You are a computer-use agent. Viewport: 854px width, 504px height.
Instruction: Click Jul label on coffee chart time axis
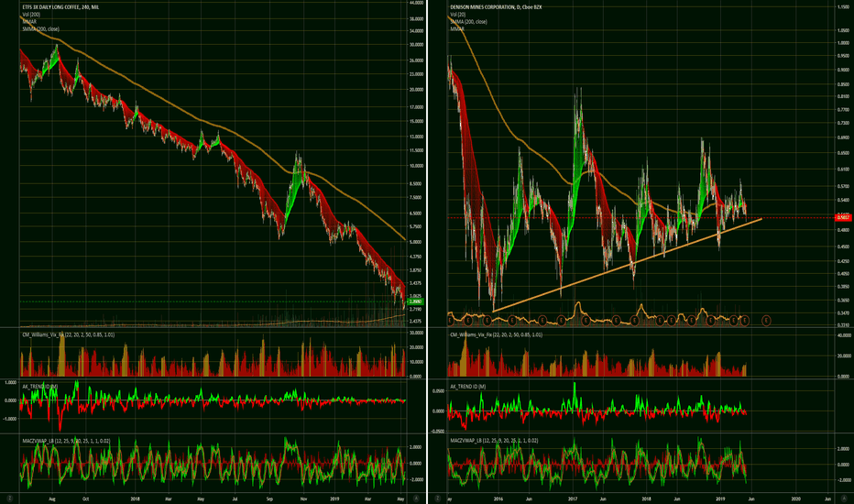[235, 499]
